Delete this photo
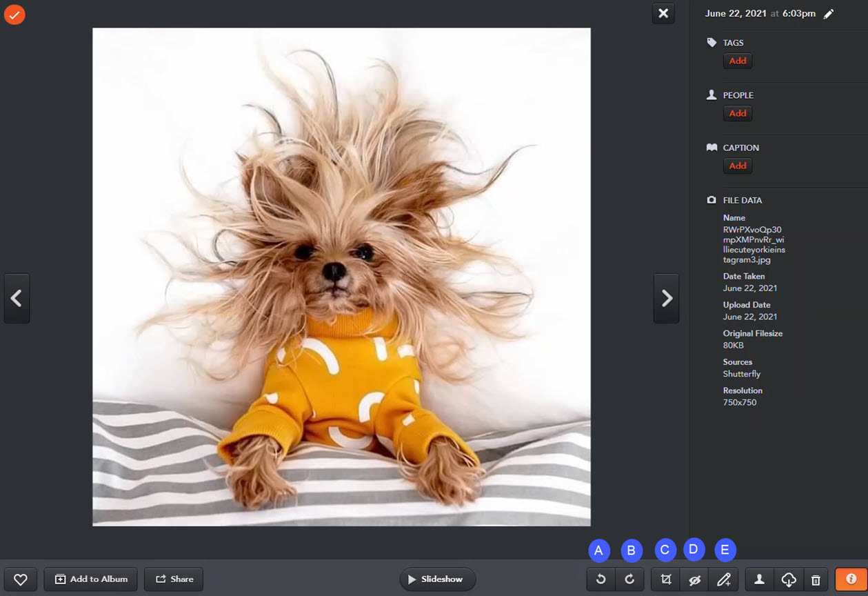Image resolution: width=868 pixels, height=596 pixels. click(816, 579)
